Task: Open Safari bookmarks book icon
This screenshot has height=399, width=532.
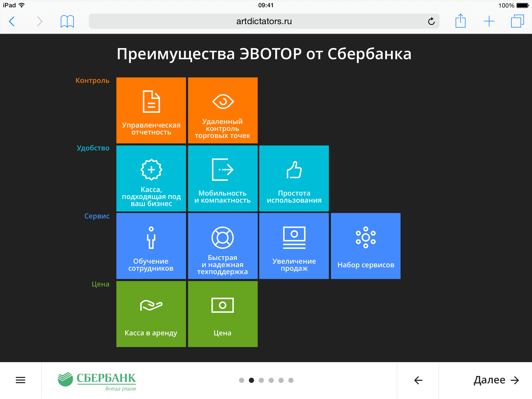Action: (67, 21)
